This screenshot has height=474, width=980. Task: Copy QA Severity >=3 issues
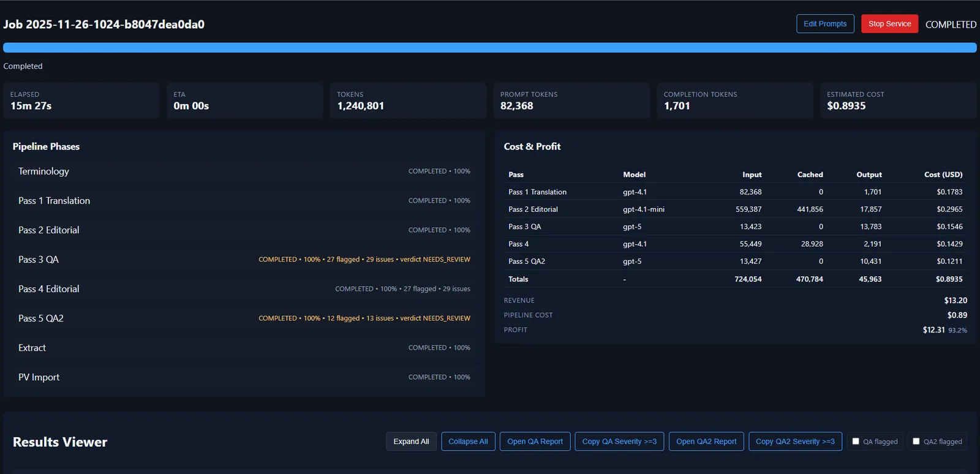point(619,442)
